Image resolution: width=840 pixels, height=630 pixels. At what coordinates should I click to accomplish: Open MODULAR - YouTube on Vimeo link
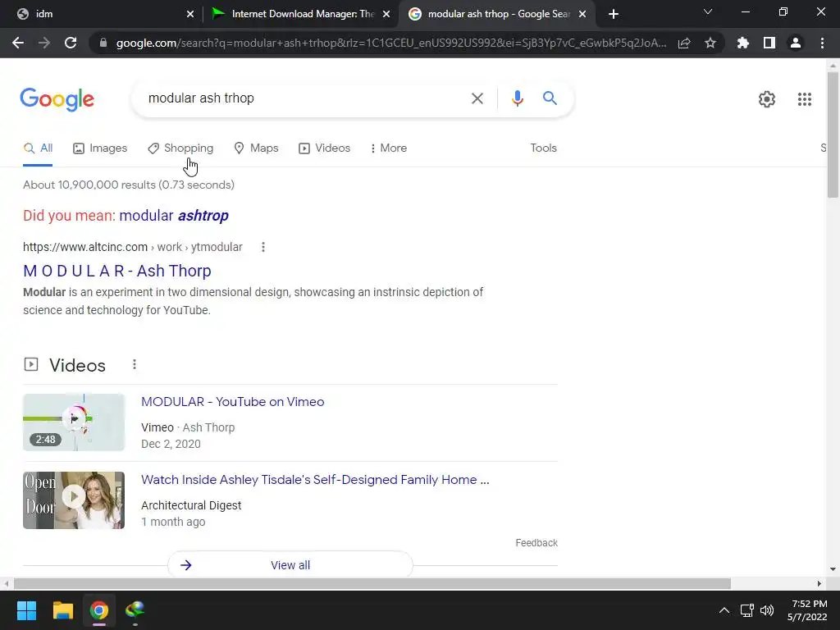pos(232,402)
